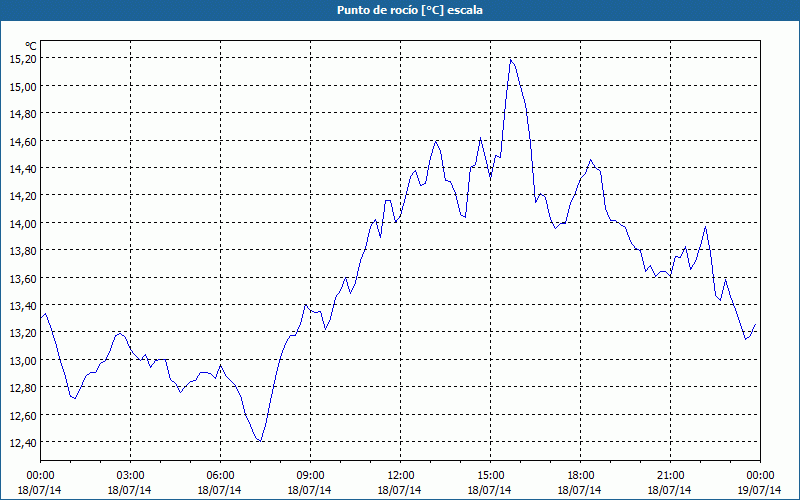Click the 18:00 time label
The height and width of the screenshot is (500, 800).
580,476
